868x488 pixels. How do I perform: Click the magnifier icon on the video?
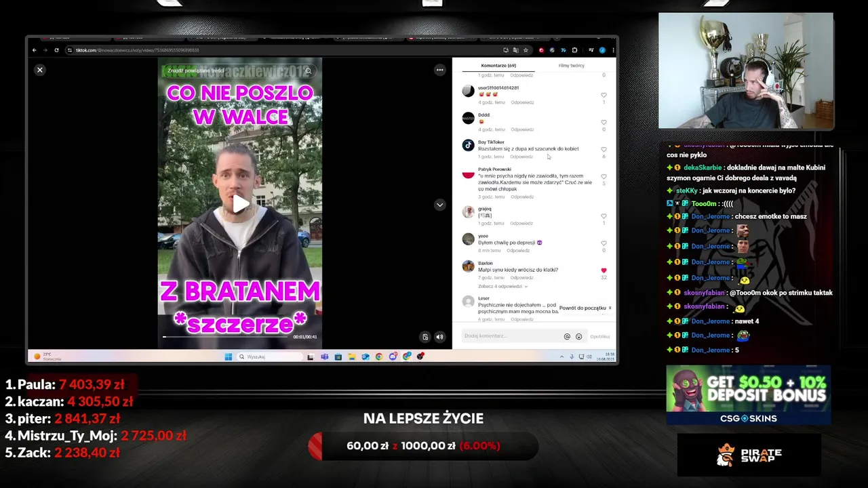click(309, 70)
